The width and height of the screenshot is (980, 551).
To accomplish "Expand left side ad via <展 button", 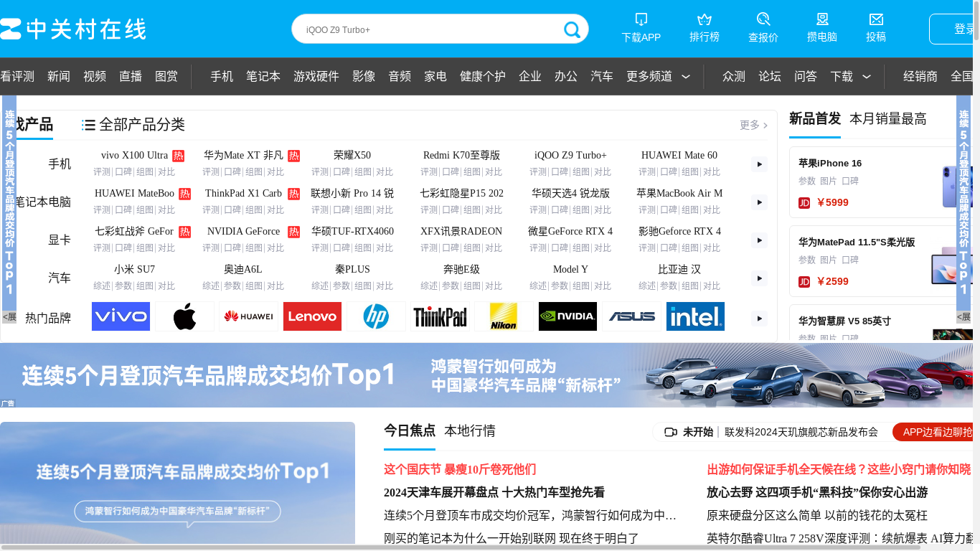I will pyautogui.click(x=9, y=317).
